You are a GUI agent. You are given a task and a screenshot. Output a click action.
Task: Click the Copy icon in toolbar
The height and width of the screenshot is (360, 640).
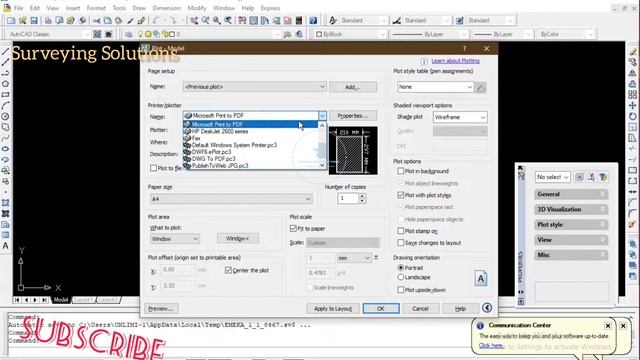pyautogui.click(x=107, y=20)
